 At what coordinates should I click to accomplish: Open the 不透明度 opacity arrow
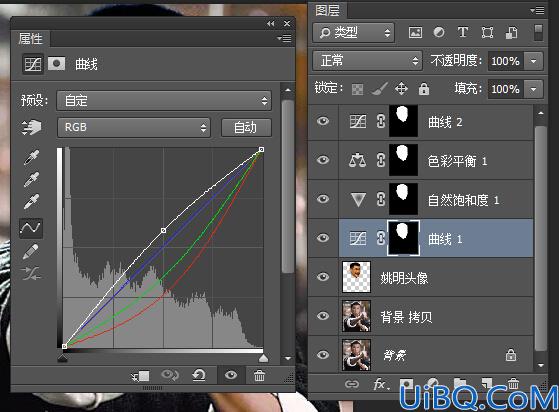point(534,61)
